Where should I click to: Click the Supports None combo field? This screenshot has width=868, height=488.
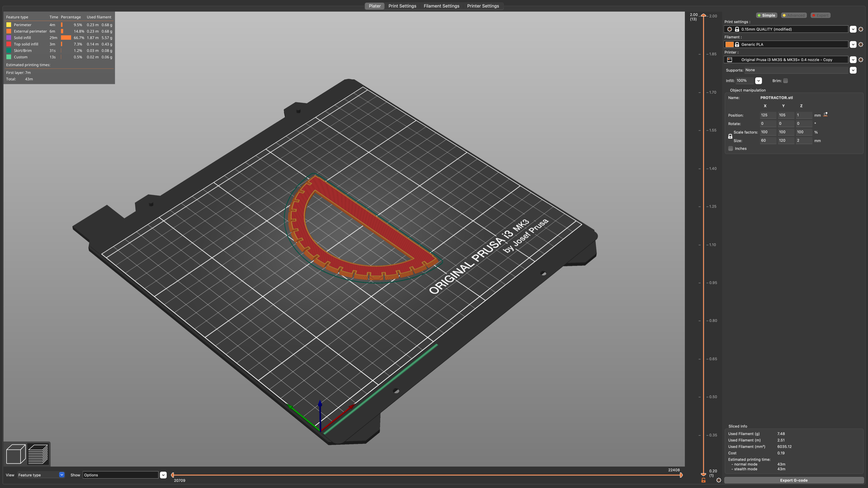click(x=796, y=70)
